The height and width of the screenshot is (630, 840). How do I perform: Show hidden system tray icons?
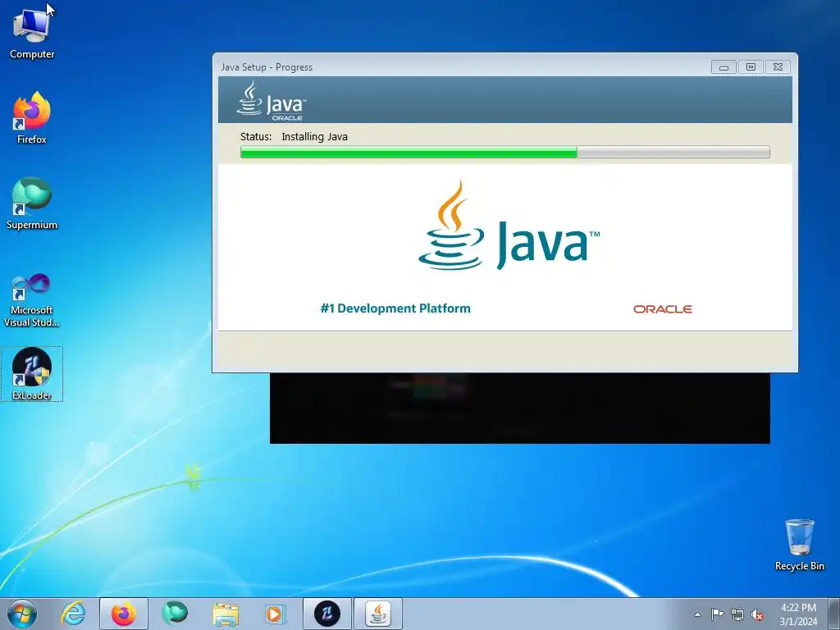pyautogui.click(x=697, y=614)
